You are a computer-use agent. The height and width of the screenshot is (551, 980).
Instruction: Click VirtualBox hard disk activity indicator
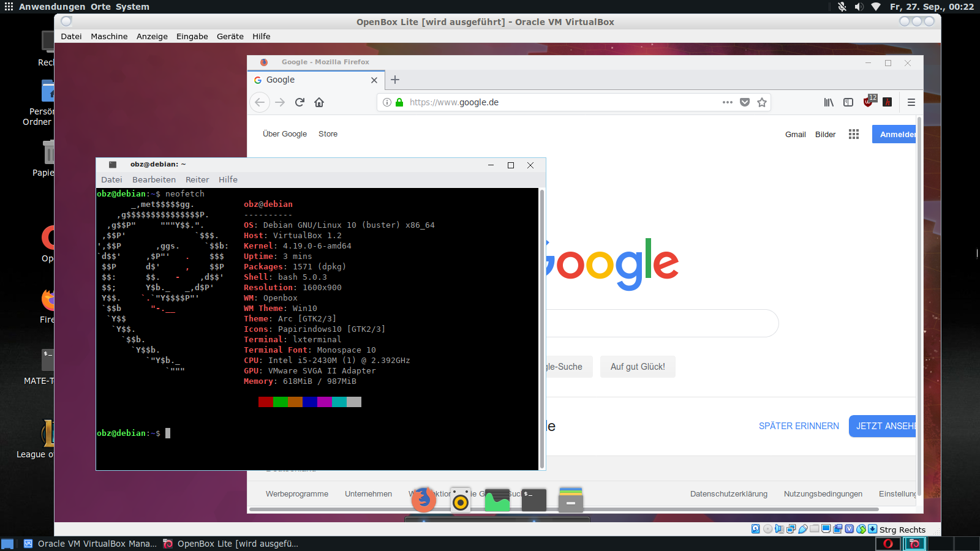coord(756,529)
